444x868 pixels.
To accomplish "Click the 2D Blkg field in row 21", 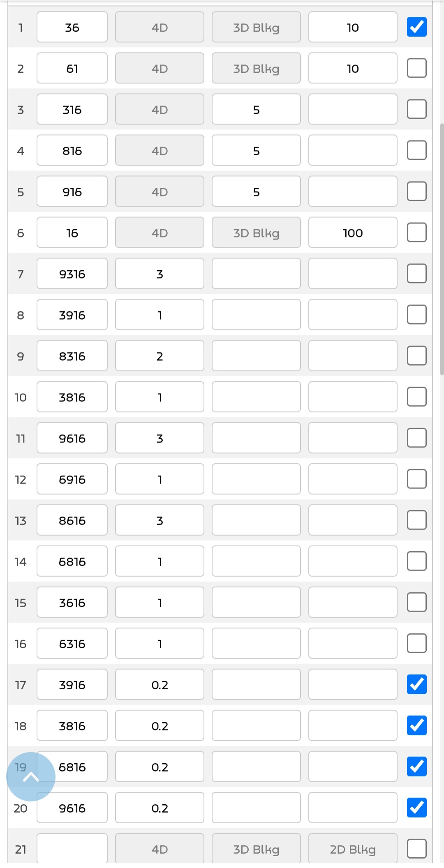I will click(x=353, y=849).
